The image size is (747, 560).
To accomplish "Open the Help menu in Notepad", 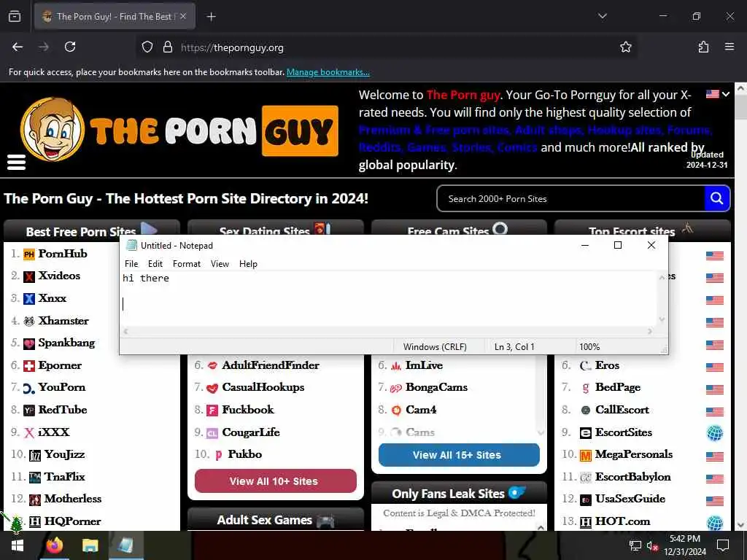I will click(x=248, y=264).
